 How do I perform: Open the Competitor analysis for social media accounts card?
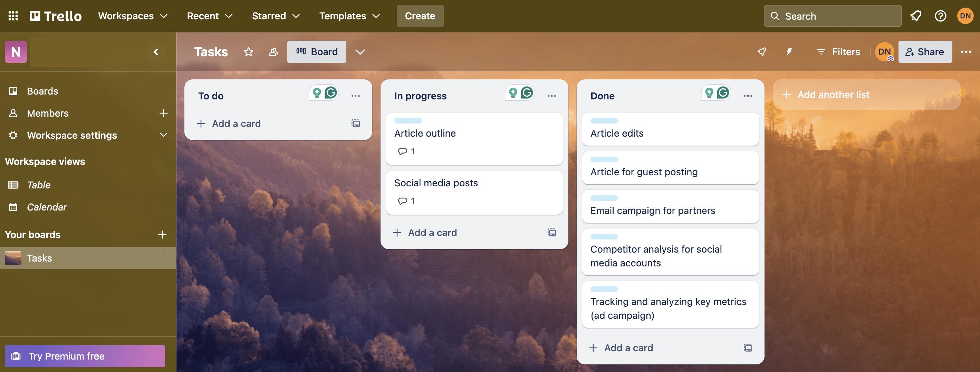670,252
